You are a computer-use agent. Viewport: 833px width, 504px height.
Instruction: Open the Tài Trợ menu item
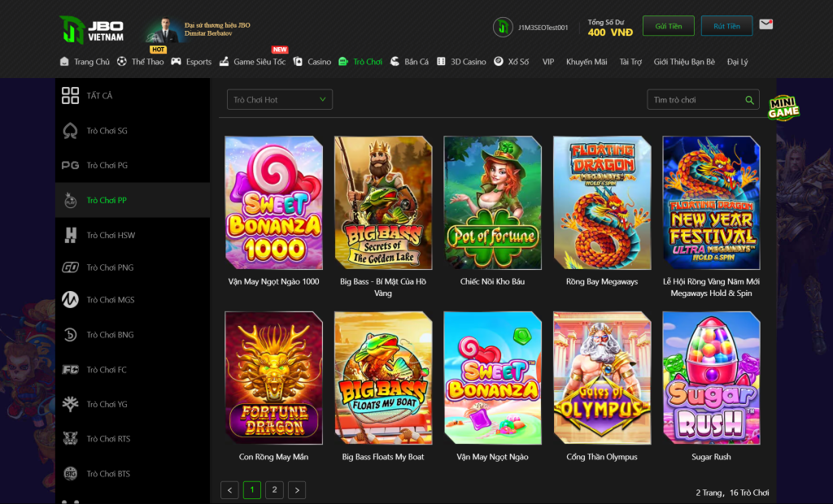tap(630, 62)
